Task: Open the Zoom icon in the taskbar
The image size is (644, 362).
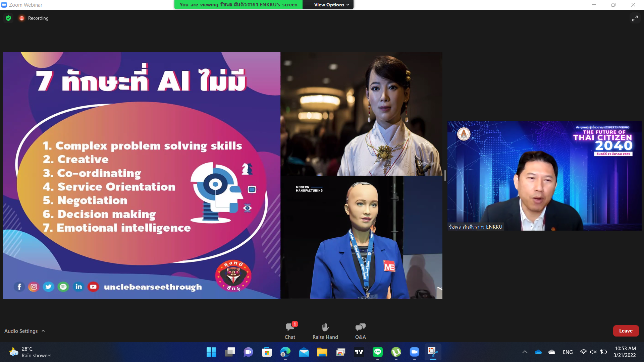Action: click(x=415, y=352)
